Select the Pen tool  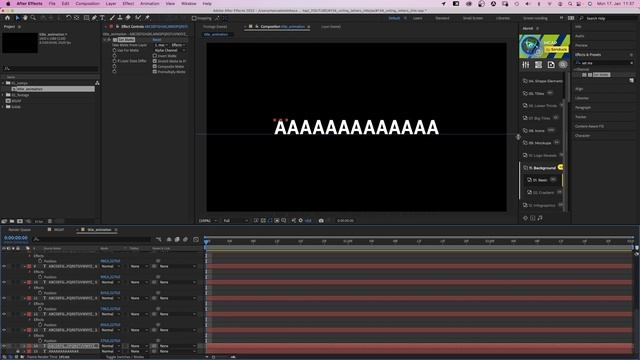(x=94, y=18)
